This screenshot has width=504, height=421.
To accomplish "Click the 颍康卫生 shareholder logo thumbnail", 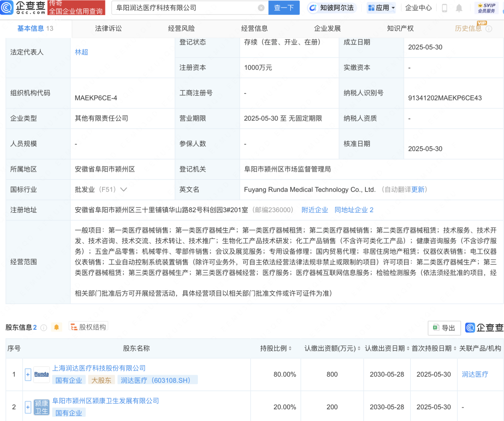I will pos(42,407).
